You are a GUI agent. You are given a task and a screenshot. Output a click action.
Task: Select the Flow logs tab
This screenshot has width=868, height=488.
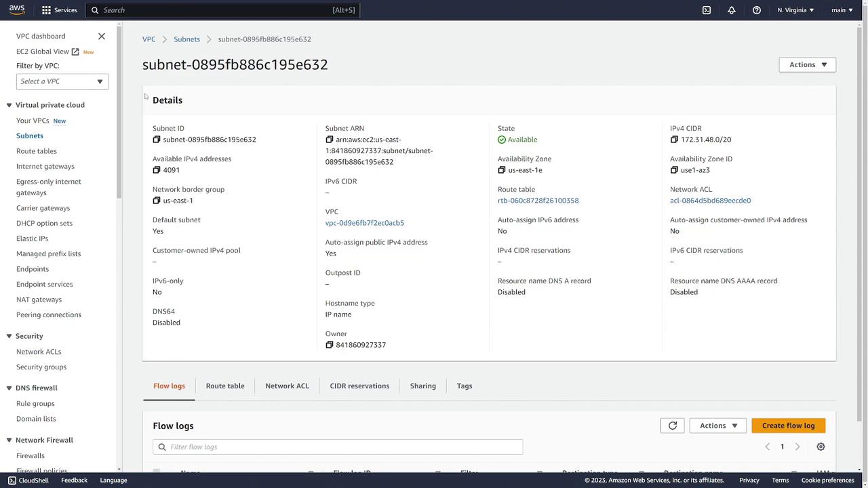tap(169, 386)
